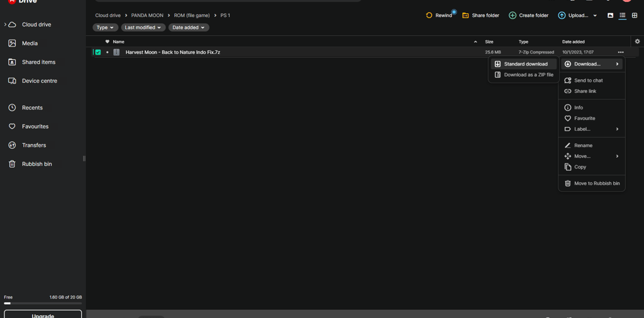The width and height of the screenshot is (644, 318).
Task: Click the Rewind button
Action: (438, 16)
